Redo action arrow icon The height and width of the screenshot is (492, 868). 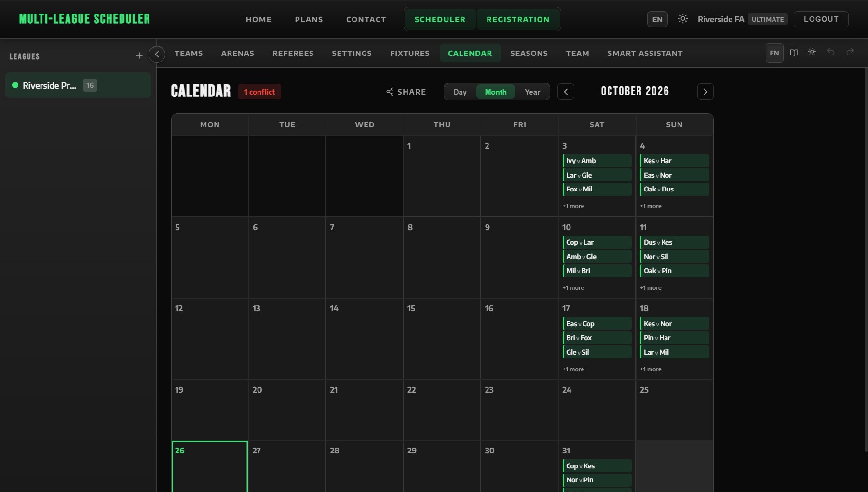(x=850, y=52)
